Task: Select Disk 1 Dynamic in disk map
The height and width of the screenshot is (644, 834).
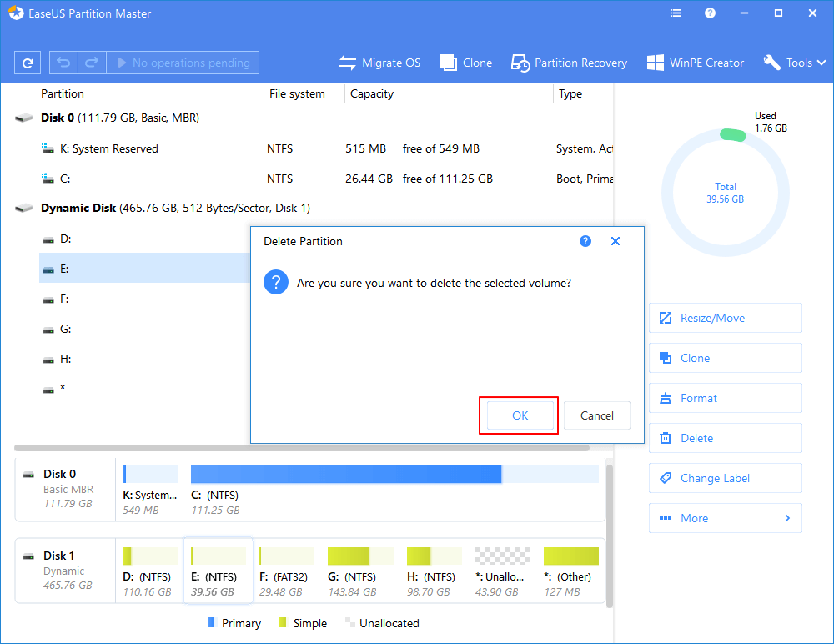Action: tap(65, 571)
